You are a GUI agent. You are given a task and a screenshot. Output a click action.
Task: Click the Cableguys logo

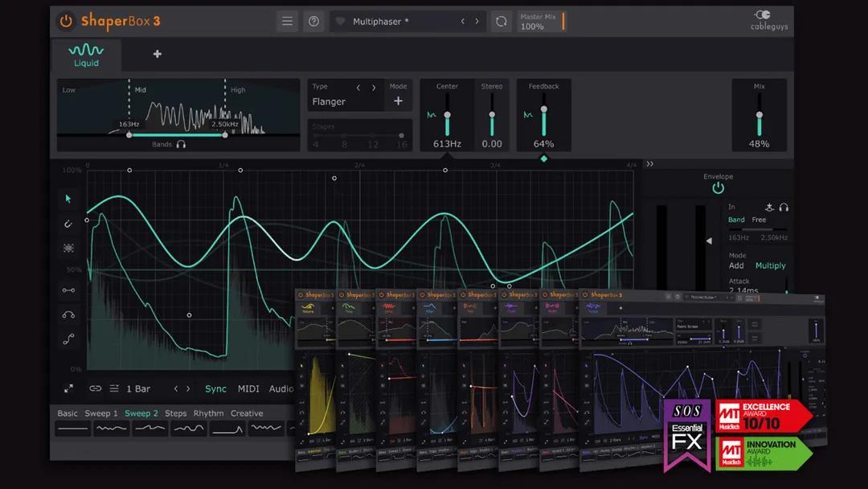pos(769,20)
